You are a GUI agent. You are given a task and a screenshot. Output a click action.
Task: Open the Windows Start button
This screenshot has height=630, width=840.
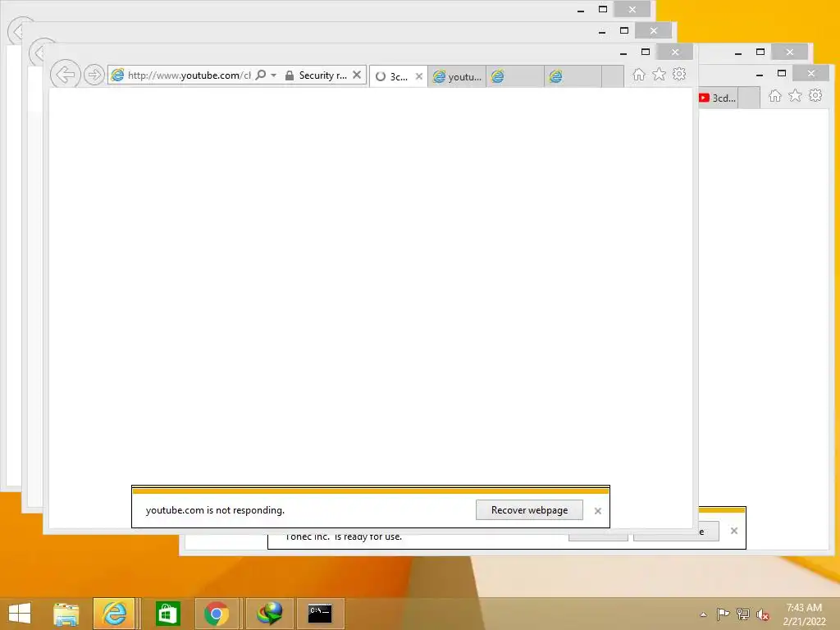tap(20, 614)
